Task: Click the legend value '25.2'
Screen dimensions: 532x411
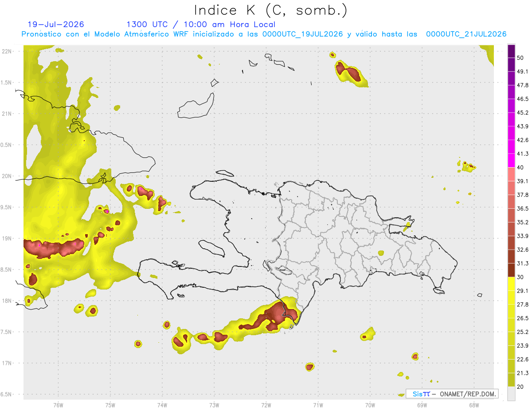Action: click(523, 332)
